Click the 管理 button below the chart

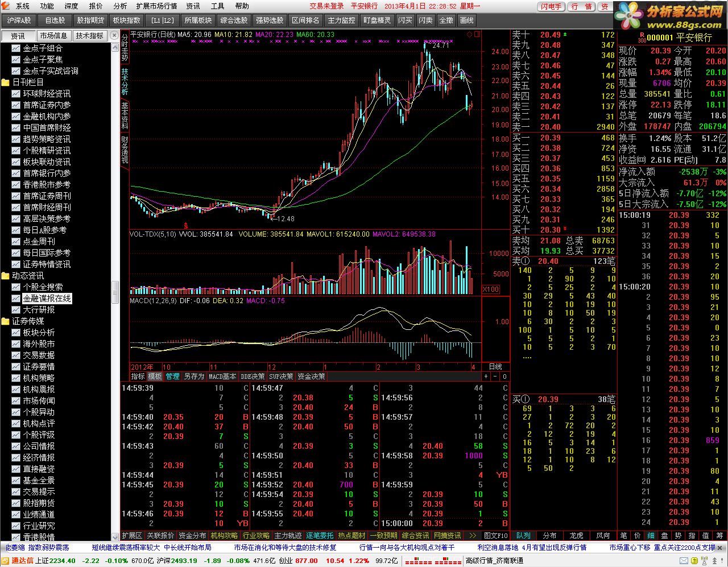(x=172, y=376)
